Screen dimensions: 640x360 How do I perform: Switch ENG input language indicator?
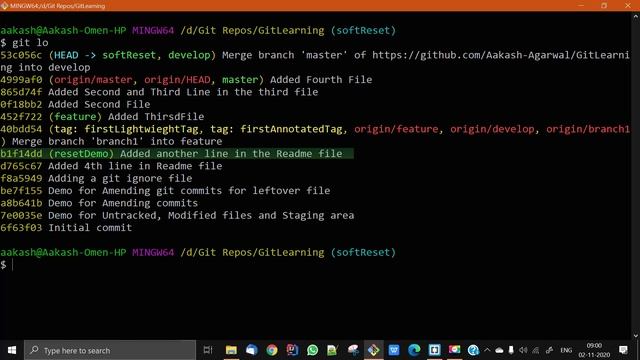click(566, 350)
